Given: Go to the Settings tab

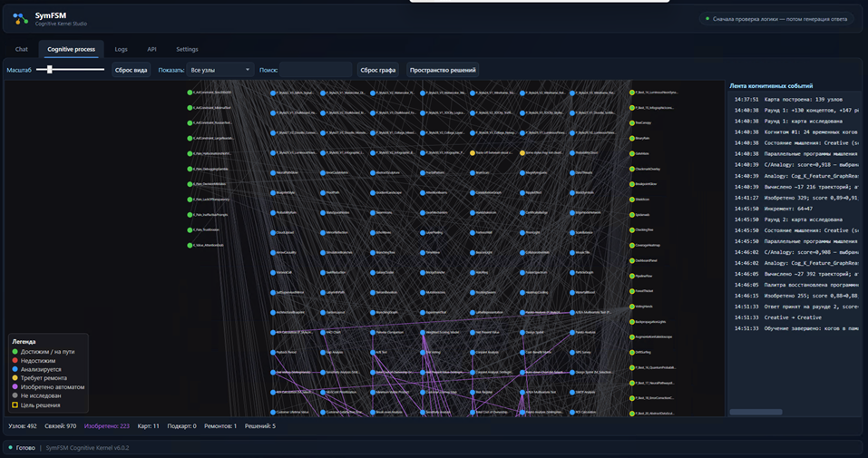Looking at the screenshot, I should coord(187,49).
